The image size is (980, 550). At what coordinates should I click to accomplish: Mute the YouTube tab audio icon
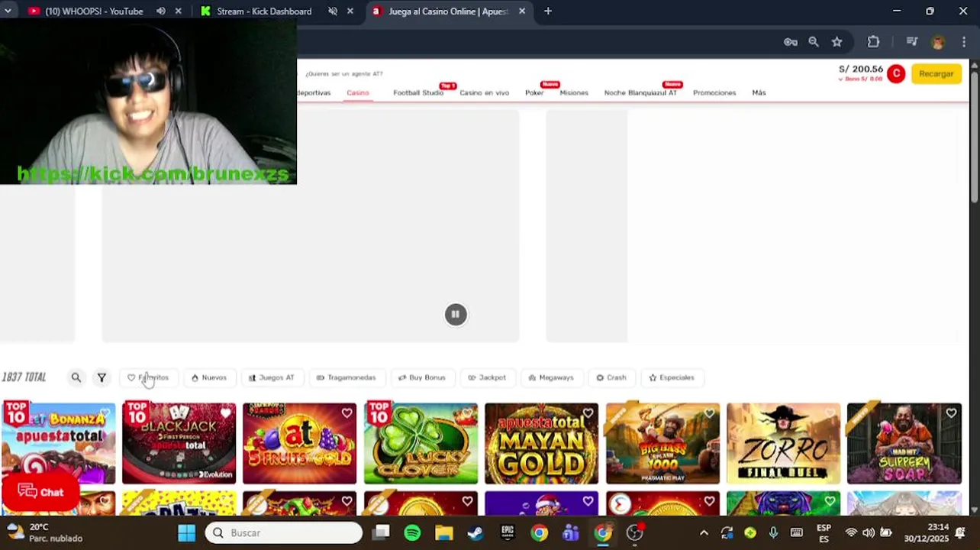coord(161,11)
